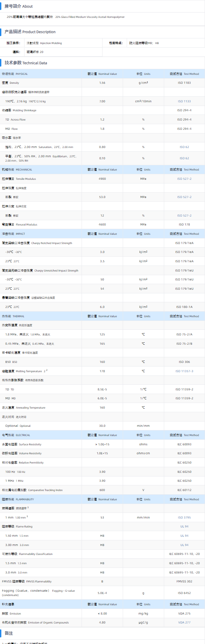Click ISO 62 link in Saturation row
Viewport: 205px width, 644px height.
point(184,147)
